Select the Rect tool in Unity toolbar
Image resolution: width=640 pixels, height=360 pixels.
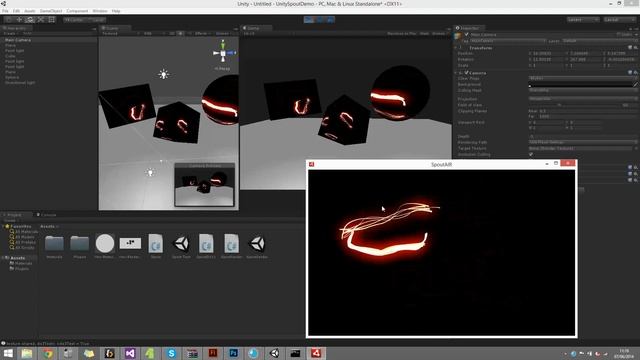51,20
